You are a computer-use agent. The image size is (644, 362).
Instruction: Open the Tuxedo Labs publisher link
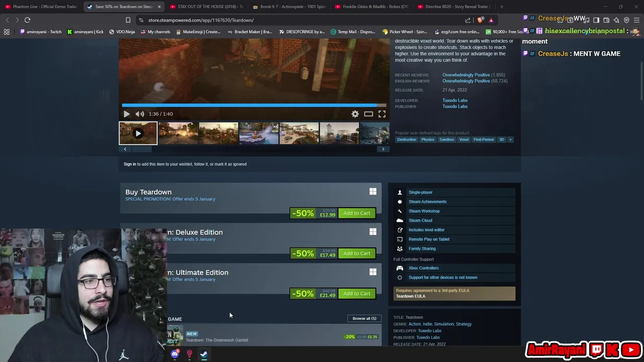point(455,107)
